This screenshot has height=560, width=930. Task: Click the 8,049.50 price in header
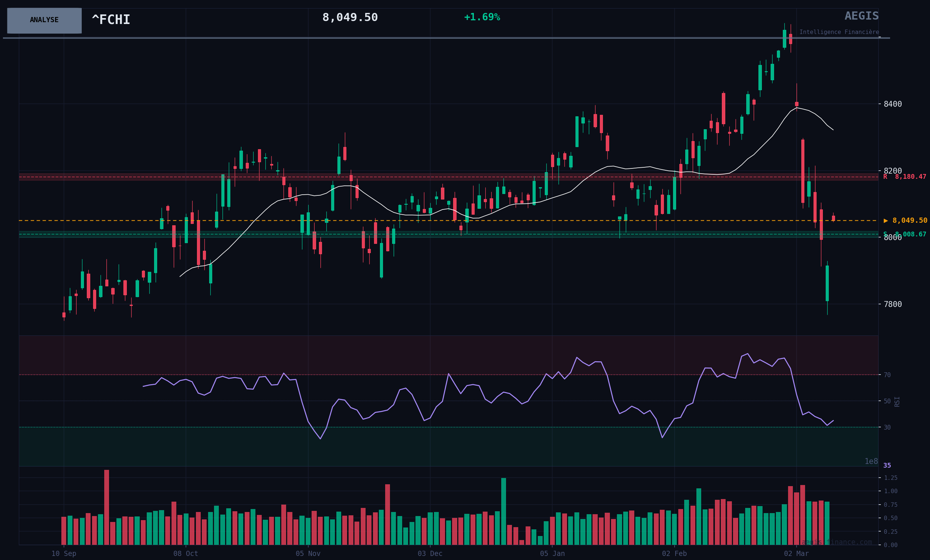click(x=350, y=18)
